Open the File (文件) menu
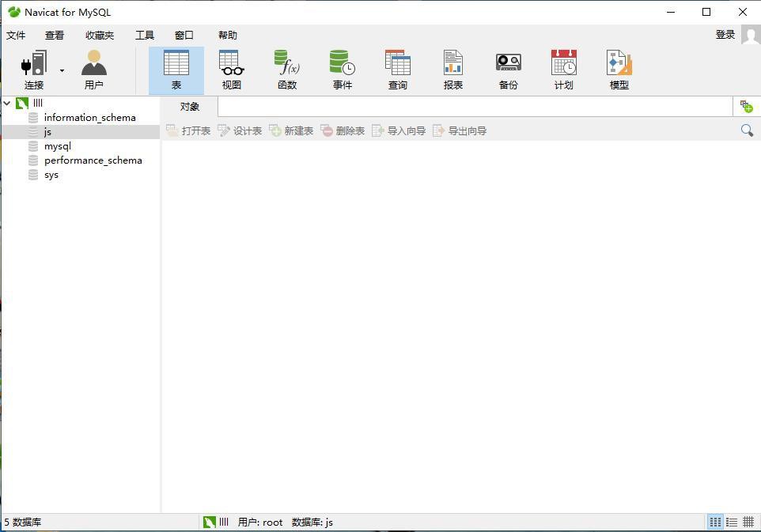Viewport: 761px width, 532px height. pyautogui.click(x=16, y=35)
